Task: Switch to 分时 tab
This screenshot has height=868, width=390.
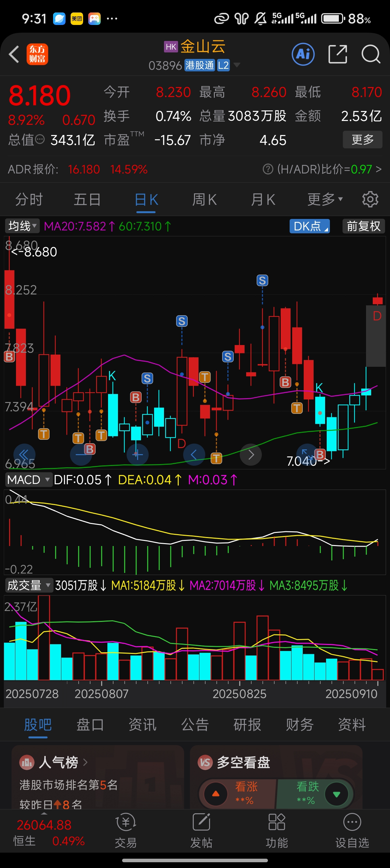Action: pos(29,199)
